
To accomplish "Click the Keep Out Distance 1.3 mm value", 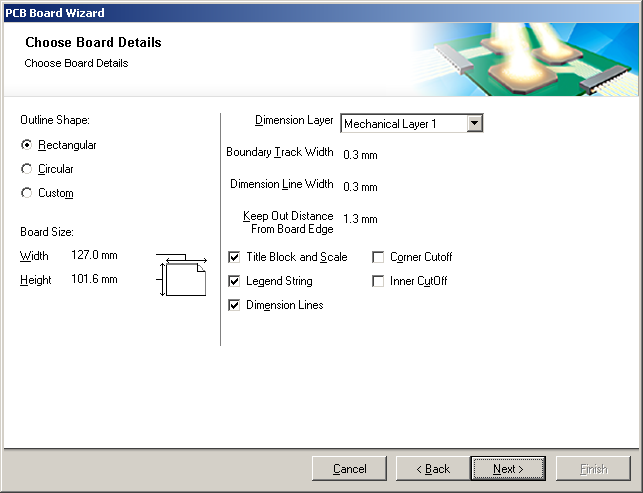I will (x=360, y=219).
